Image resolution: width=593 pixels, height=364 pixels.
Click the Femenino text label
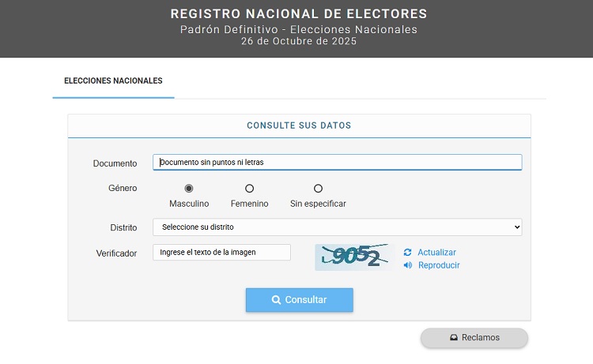(250, 204)
